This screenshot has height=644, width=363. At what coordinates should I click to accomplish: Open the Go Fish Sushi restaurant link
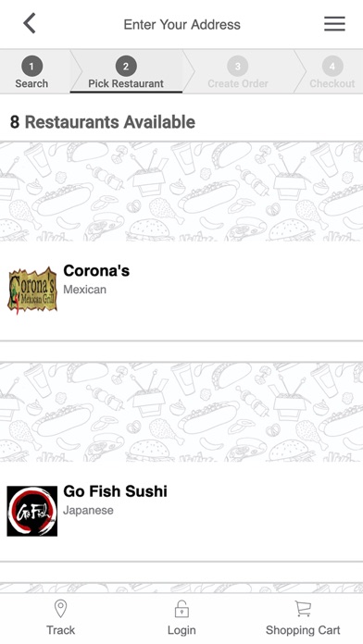tap(115, 491)
